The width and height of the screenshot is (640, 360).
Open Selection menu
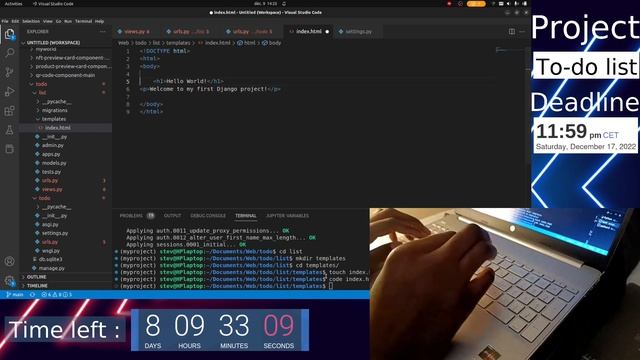(x=31, y=21)
